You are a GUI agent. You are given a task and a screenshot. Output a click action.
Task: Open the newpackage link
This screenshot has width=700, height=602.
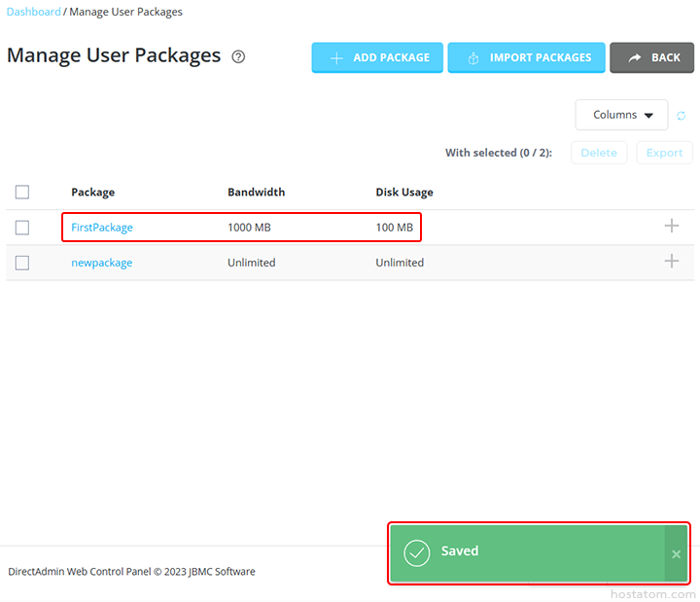pyautogui.click(x=102, y=263)
